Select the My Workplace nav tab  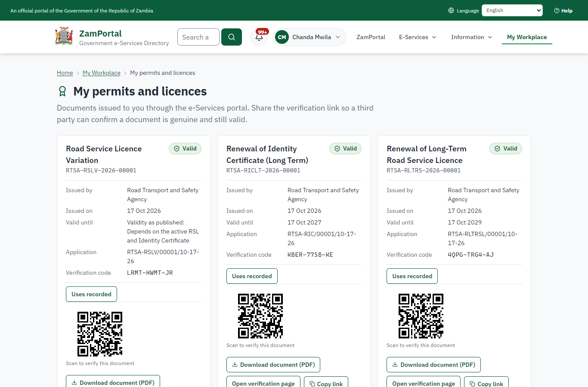[527, 37]
